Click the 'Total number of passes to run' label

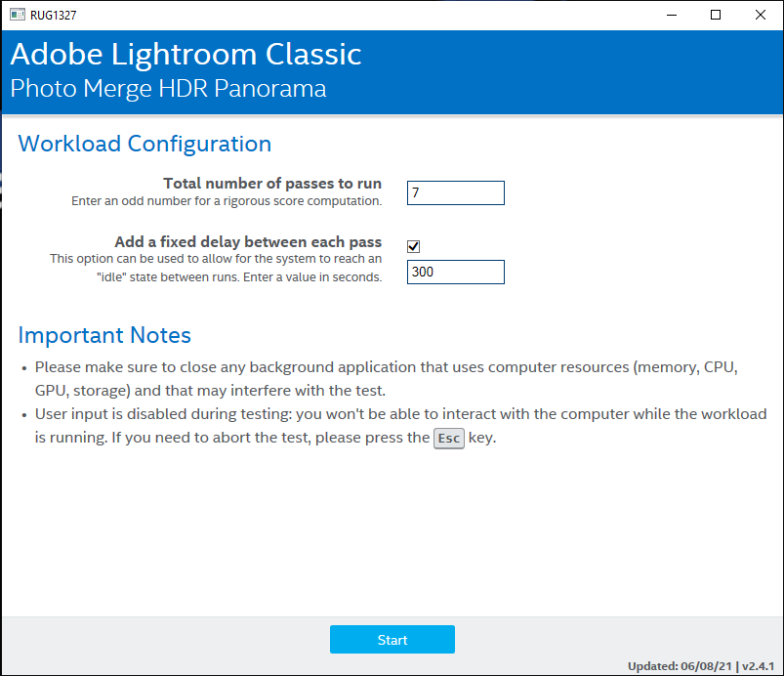point(272,183)
